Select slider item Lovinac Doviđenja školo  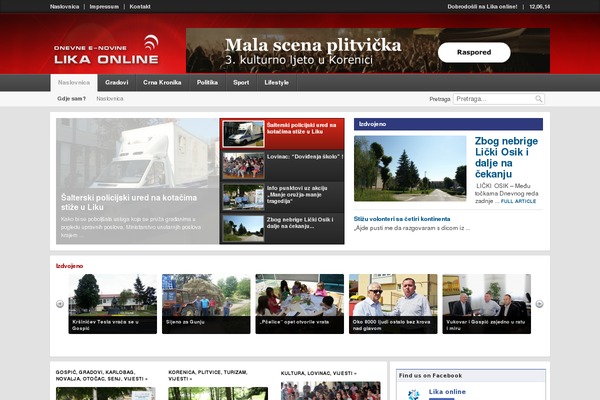pyautogui.click(x=282, y=166)
